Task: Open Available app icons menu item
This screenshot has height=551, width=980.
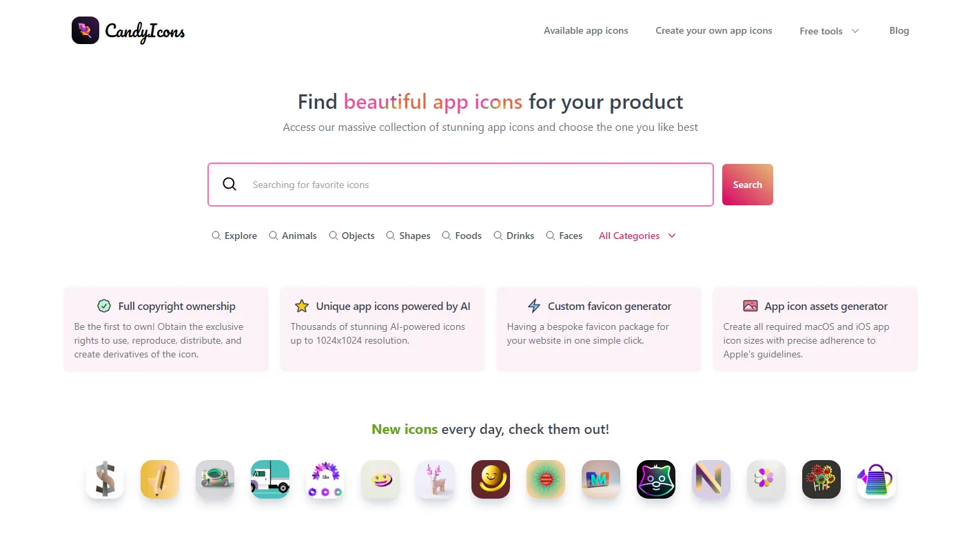Action: 586,30
